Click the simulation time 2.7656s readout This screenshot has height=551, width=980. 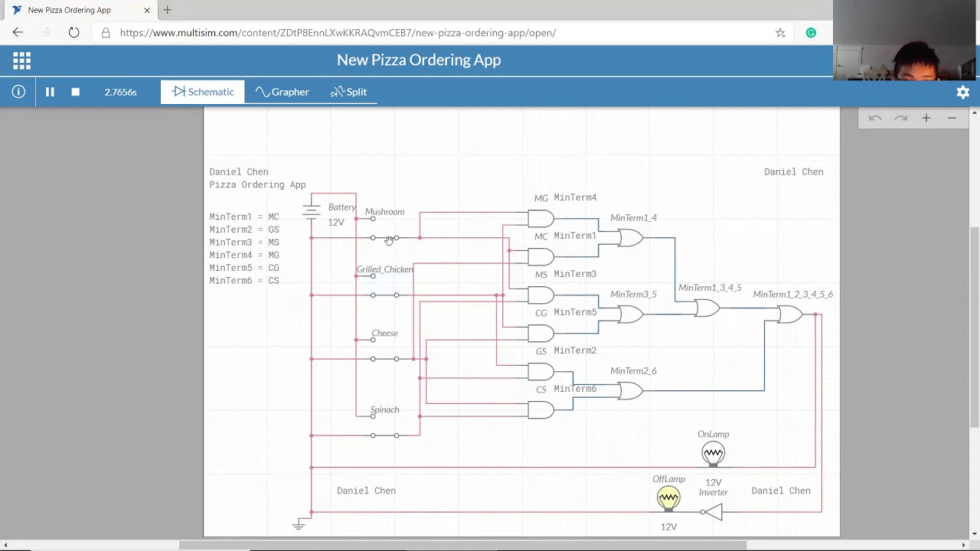pyautogui.click(x=121, y=92)
